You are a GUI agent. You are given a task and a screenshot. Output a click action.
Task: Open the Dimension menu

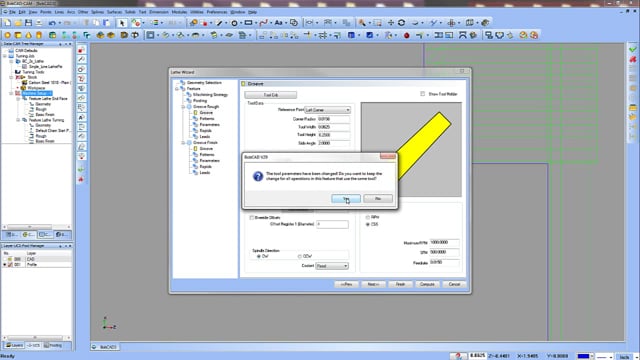(x=159, y=12)
